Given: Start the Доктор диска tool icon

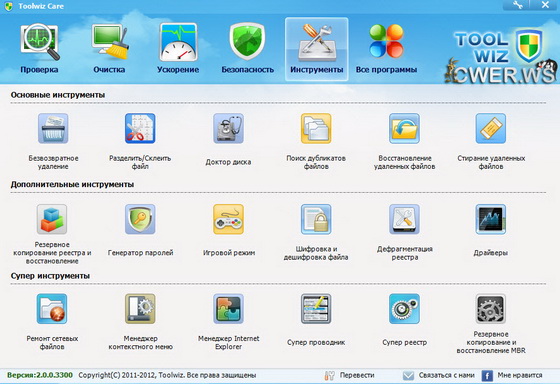Looking at the screenshot, I should [228, 128].
